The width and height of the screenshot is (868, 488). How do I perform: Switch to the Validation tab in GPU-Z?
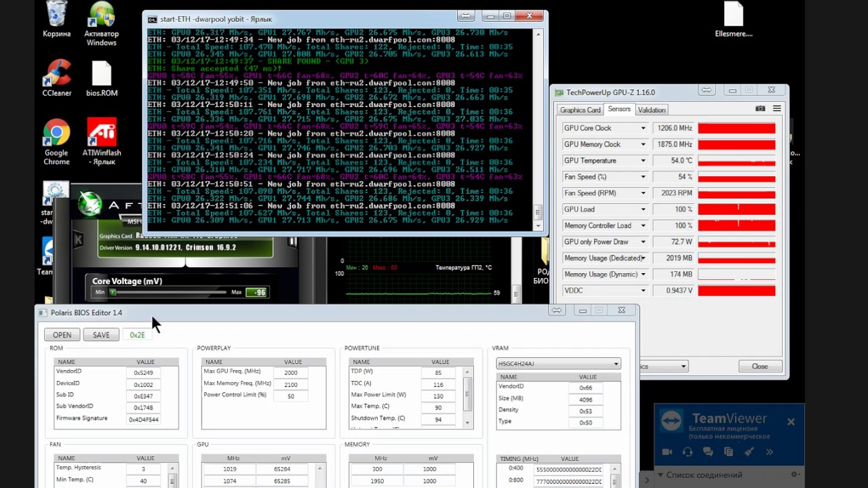click(x=652, y=110)
